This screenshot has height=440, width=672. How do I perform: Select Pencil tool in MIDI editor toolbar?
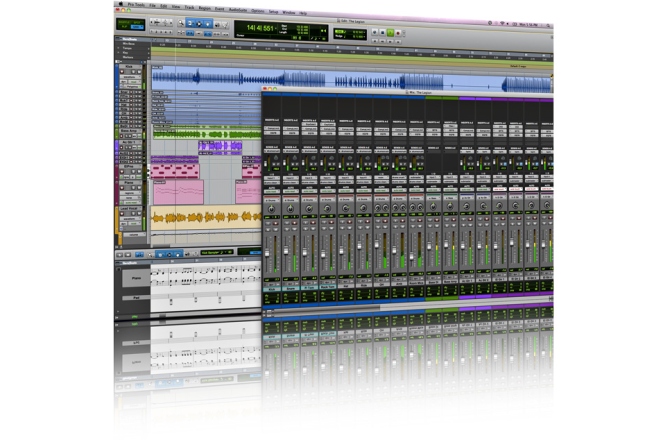pos(195,254)
